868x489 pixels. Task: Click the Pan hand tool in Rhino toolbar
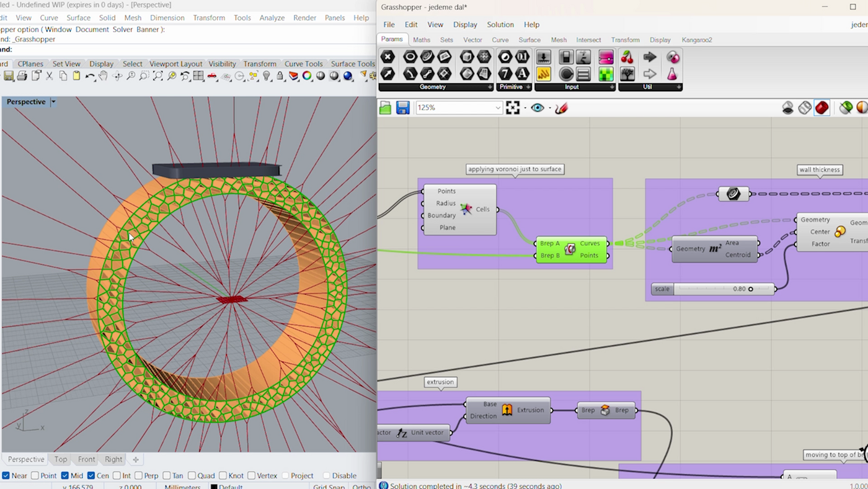103,76
